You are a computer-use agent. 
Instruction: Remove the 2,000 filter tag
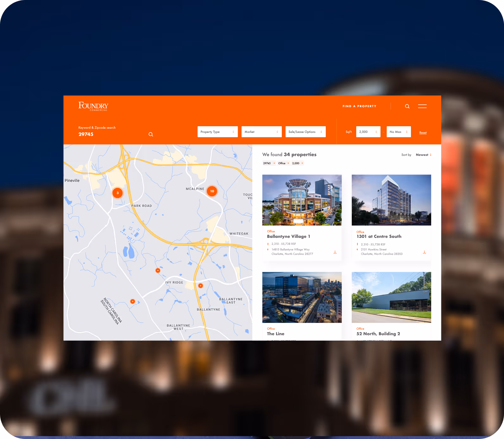click(x=302, y=163)
